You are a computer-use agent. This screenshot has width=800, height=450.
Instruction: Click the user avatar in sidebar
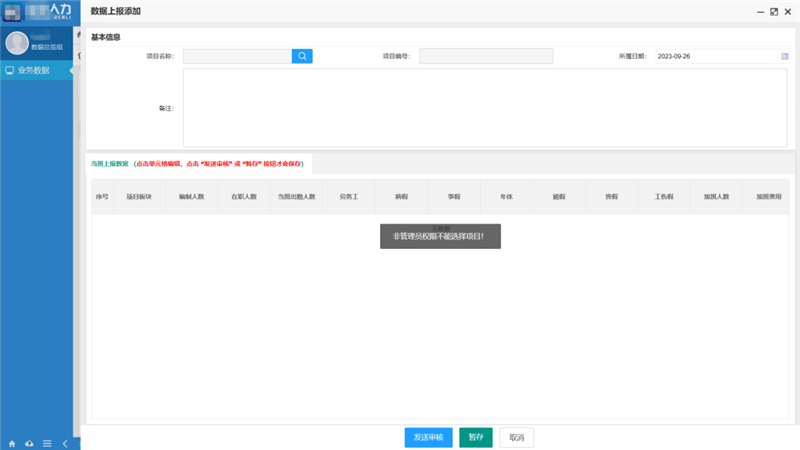coord(17,43)
